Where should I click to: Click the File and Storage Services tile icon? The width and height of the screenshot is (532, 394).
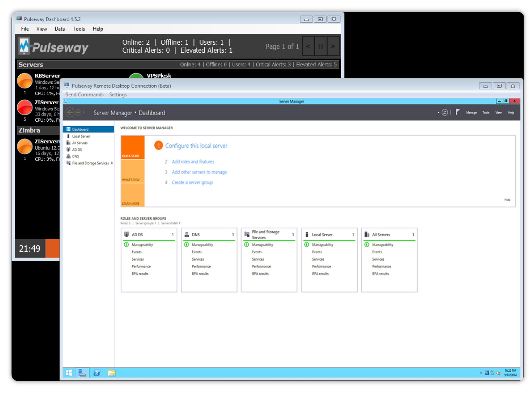tap(247, 235)
